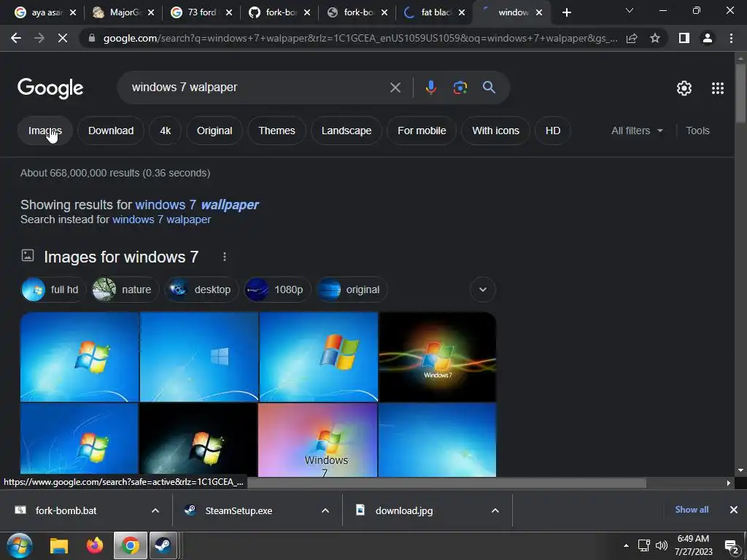Select the 4k filter chip

point(166,131)
